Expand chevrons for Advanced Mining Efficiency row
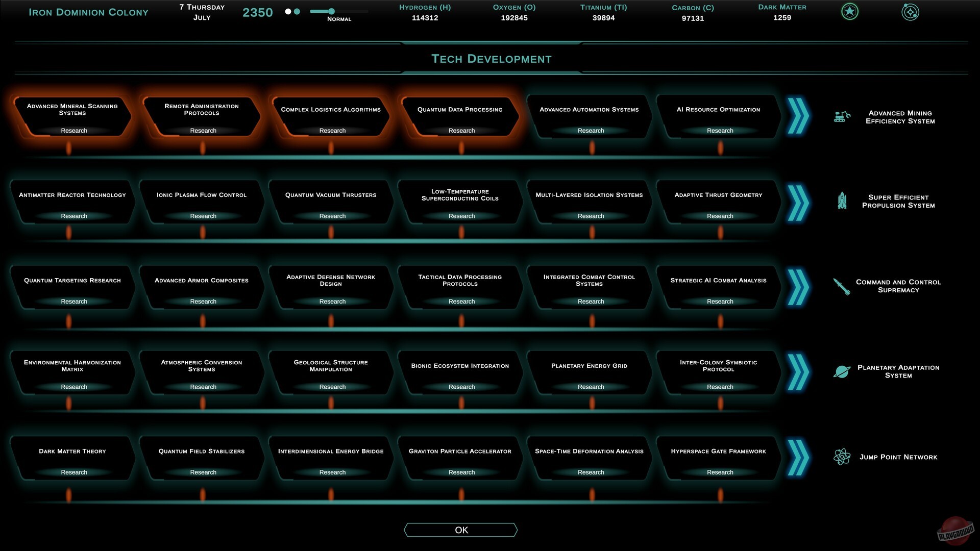This screenshot has width=980, height=551. [798, 116]
